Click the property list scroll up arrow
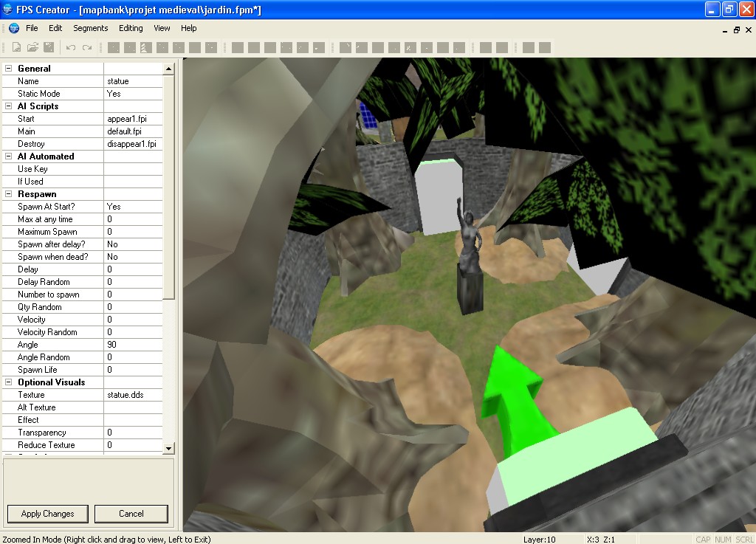This screenshot has width=756, height=544. (x=168, y=69)
